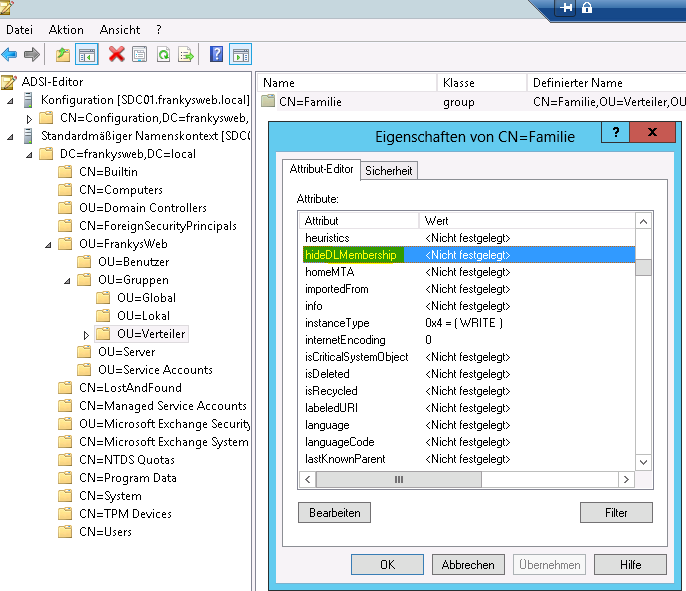Click the attribute list horizontal scrollbar thumb
The image size is (686, 591).
click(x=398, y=480)
